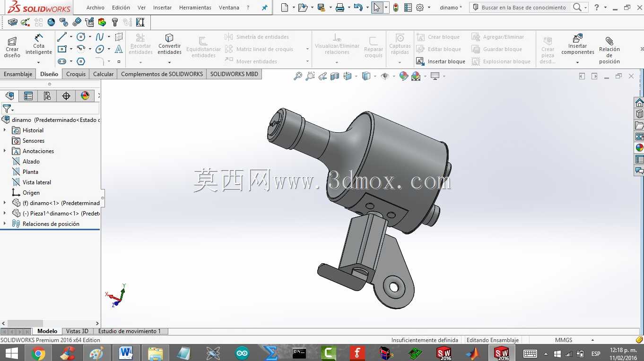Image resolution: width=644 pixels, height=361 pixels.
Task: Expand the Historial tree node
Action: coord(5,130)
